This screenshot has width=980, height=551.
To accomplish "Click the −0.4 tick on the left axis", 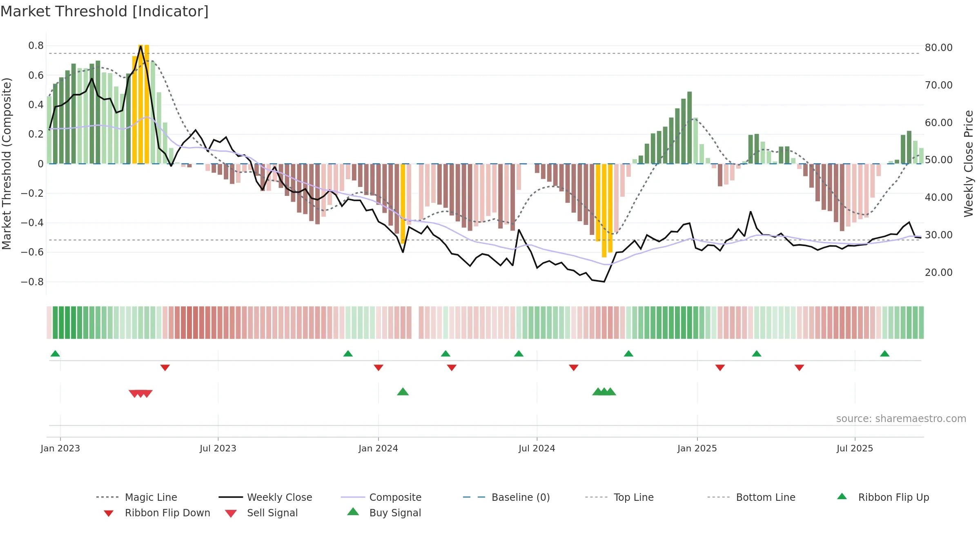I will click(x=32, y=223).
